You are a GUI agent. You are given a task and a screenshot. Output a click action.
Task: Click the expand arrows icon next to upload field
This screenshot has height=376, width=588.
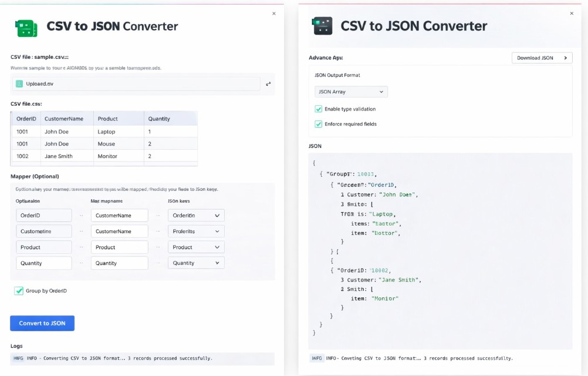click(268, 84)
